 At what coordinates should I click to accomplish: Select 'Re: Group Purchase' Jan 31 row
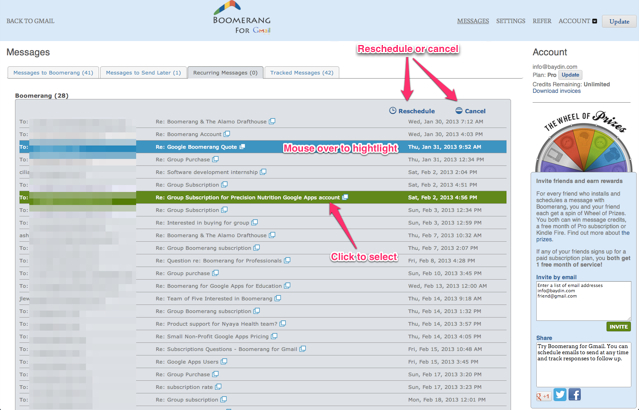point(263,159)
